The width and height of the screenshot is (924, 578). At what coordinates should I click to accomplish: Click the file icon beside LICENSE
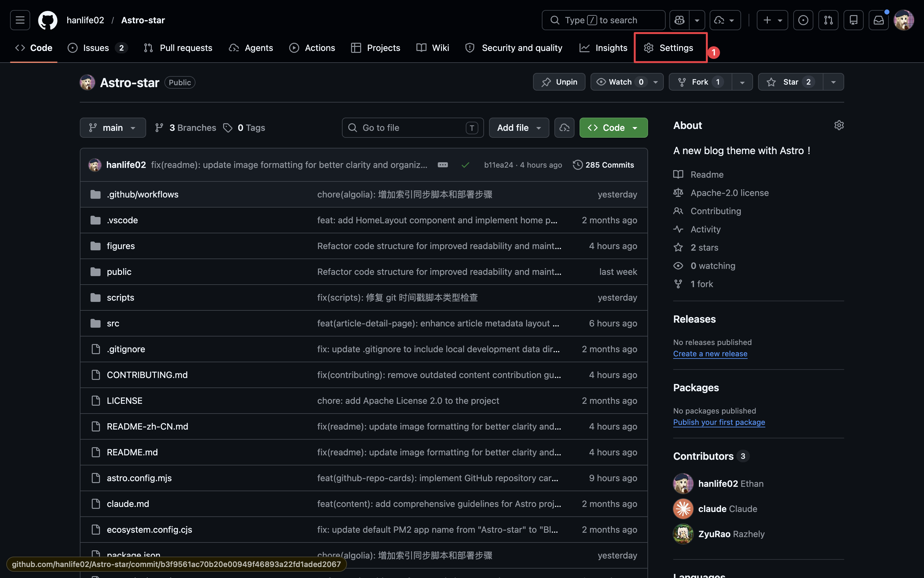(x=96, y=401)
